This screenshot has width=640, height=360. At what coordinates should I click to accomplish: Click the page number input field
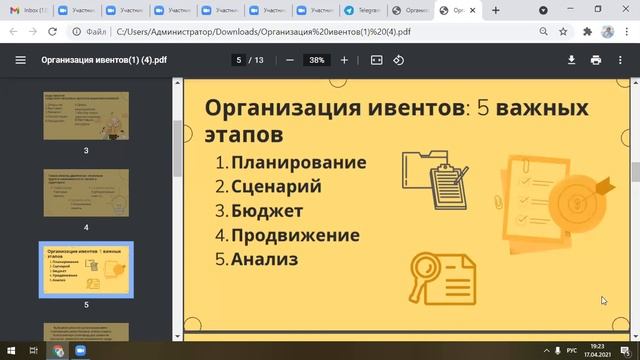(239, 60)
